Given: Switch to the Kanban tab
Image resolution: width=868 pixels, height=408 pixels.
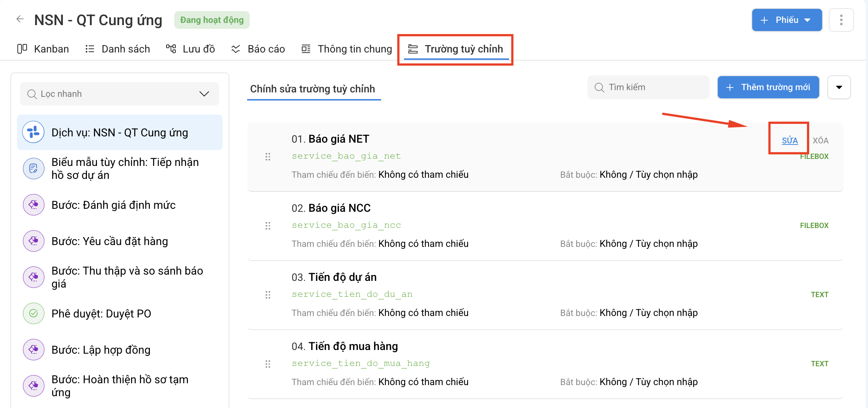Looking at the screenshot, I should click(43, 49).
